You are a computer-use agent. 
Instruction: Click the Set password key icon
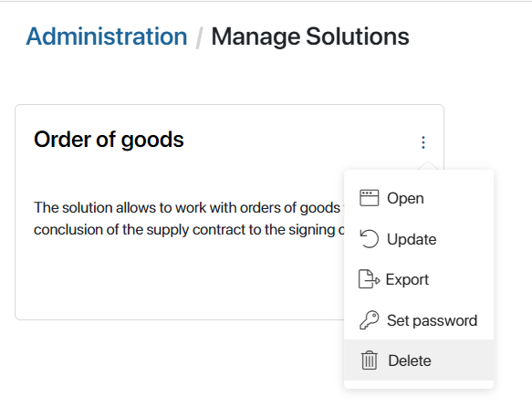[370, 319]
